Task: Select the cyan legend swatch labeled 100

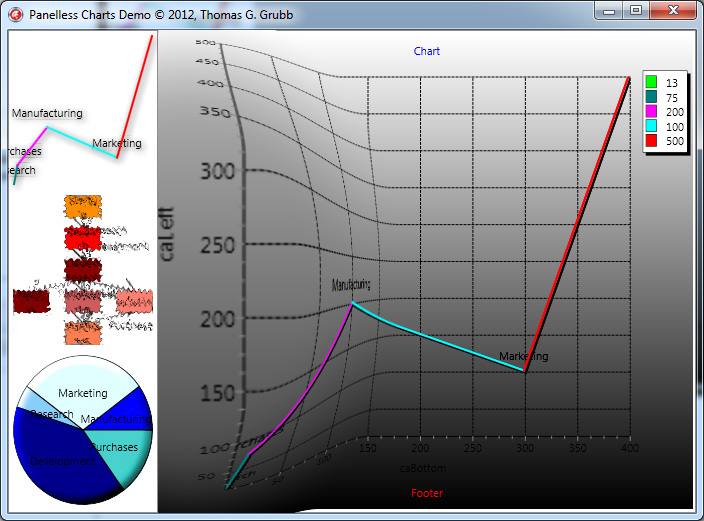Action: (651, 127)
